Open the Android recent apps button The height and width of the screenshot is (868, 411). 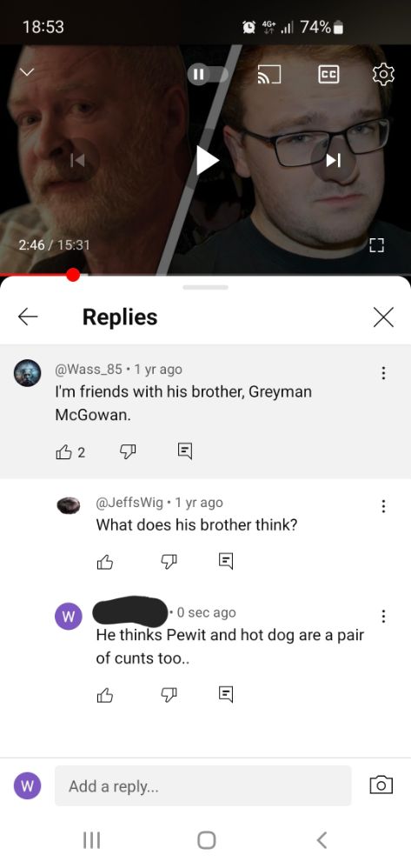click(91, 840)
